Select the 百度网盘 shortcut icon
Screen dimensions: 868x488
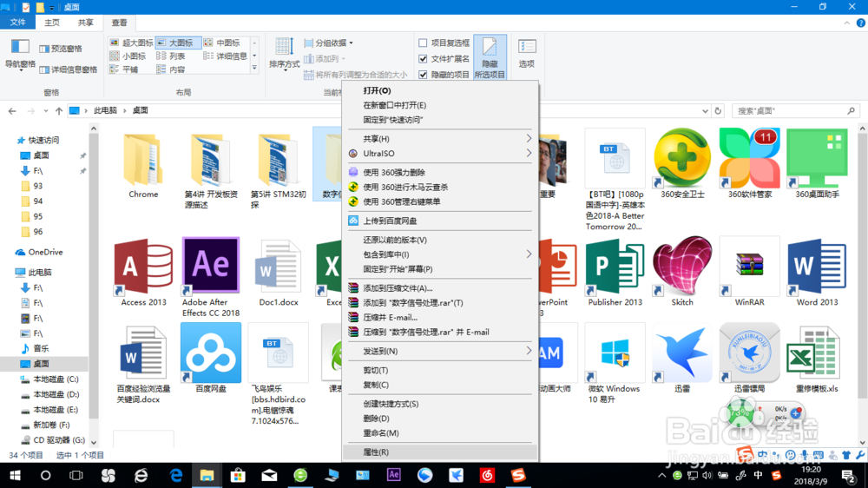(210, 353)
